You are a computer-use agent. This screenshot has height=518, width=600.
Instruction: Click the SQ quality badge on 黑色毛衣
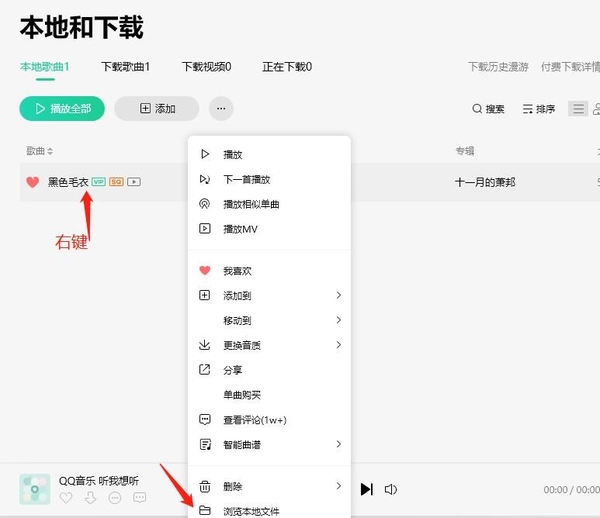click(116, 182)
